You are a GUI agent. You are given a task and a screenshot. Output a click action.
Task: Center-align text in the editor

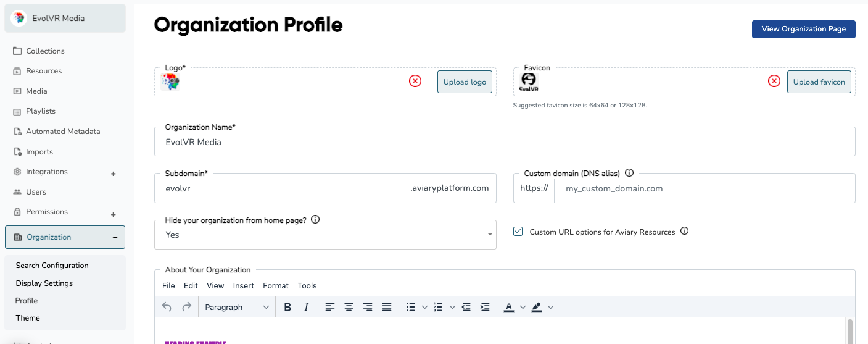click(x=349, y=307)
